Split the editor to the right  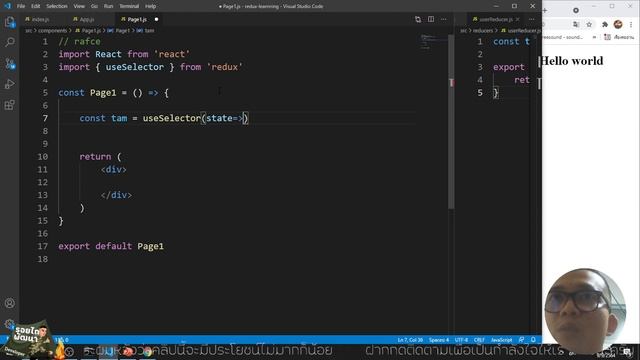(431, 19)
